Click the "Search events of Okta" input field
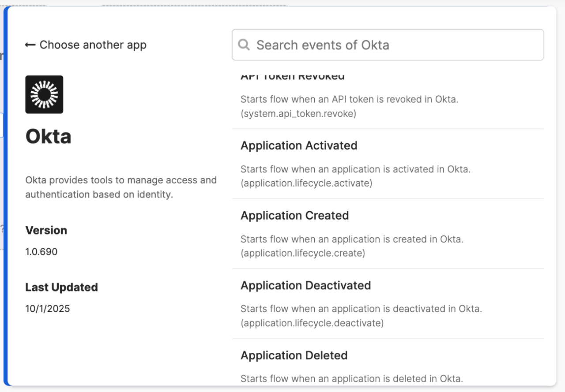This screenshot has width=565, height=392. [x=388, y=45]
